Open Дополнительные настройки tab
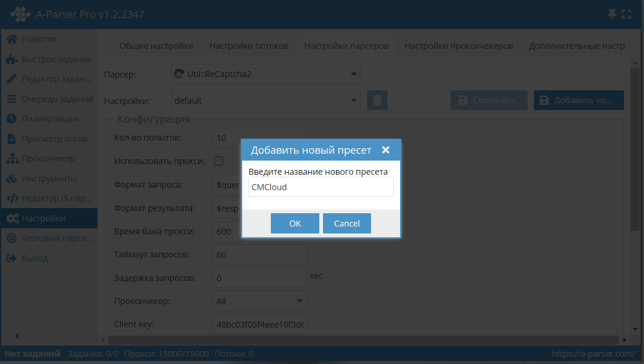 [577, 46]
